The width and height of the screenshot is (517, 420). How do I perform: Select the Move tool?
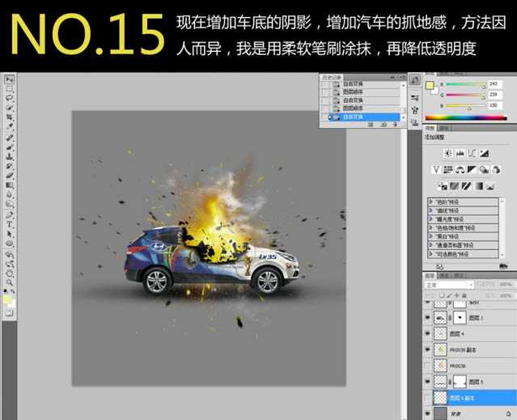9,80
